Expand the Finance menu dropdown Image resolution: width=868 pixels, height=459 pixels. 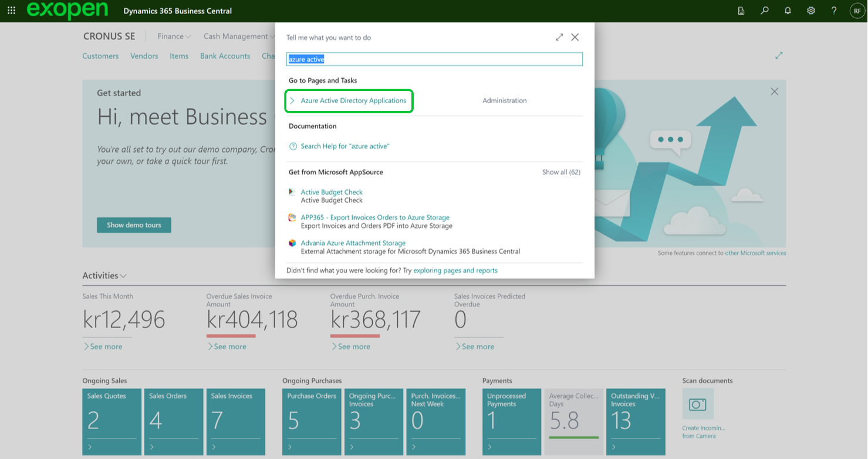[x=174, y=36]
